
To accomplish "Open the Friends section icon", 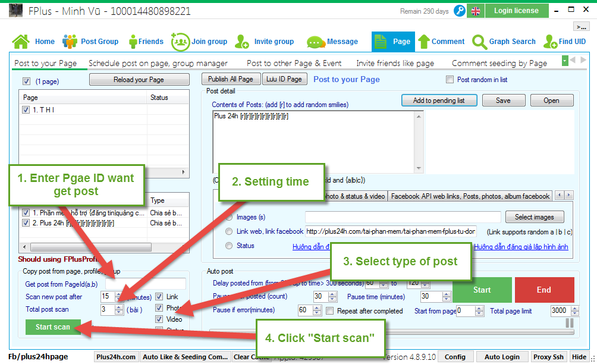I will point(133,42).
